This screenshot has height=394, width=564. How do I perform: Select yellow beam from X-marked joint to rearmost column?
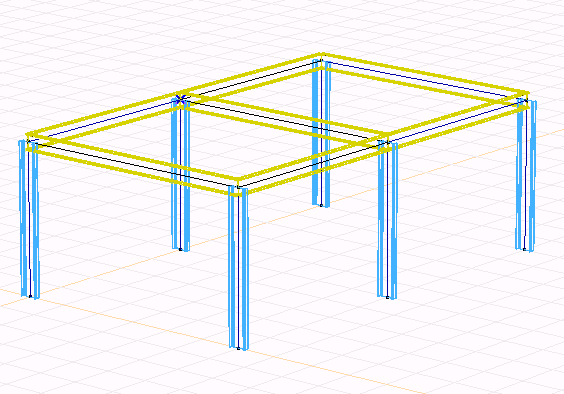coord(252,77)
